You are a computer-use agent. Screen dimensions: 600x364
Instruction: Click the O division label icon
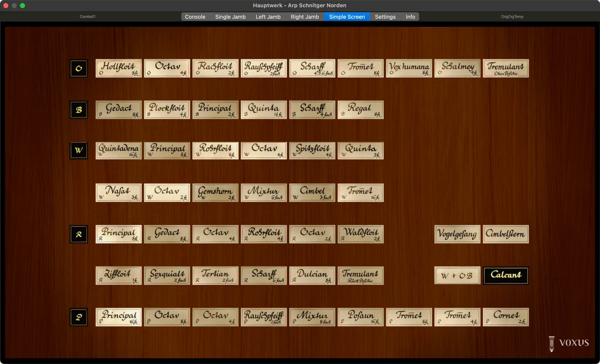point(79,68)
